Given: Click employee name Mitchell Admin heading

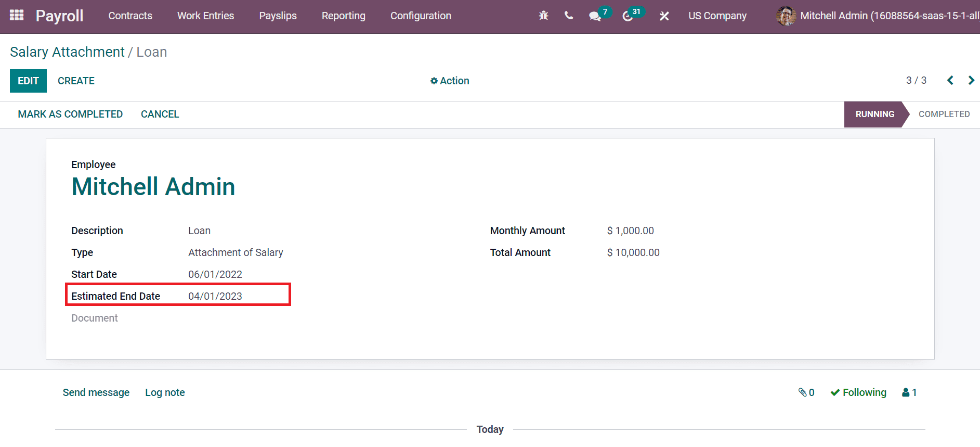Looking at the screenshot, I should [x=153, y=187].
